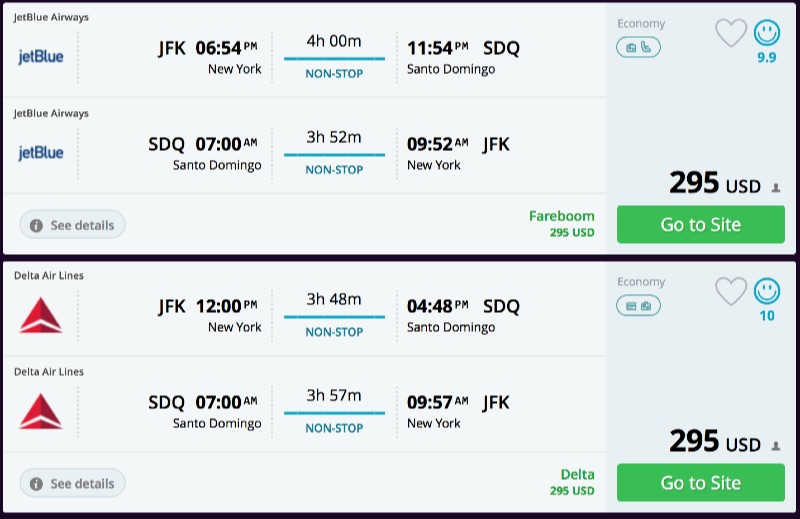This screenshot has width=800, height=519.
Task: Click the Delta logo on the 09:57 AM return
Action: 41,410
